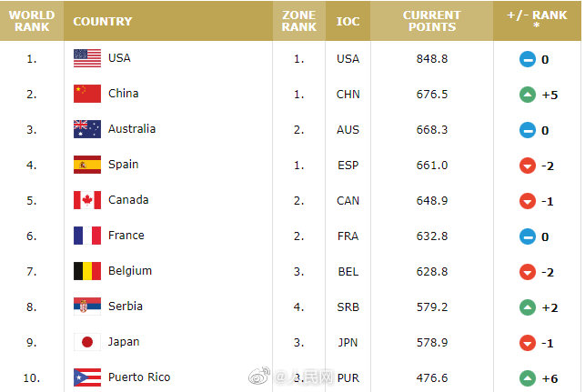The width and height of the screenshot is (585, 392).
Task: Click Belgium's 628.8 points cell
Action: coord(430,271)
